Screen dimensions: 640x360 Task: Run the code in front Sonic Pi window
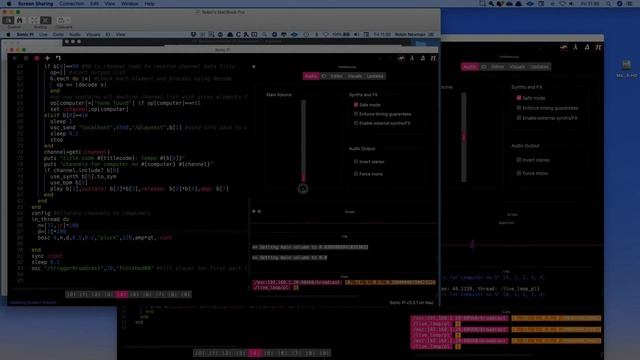15,58
